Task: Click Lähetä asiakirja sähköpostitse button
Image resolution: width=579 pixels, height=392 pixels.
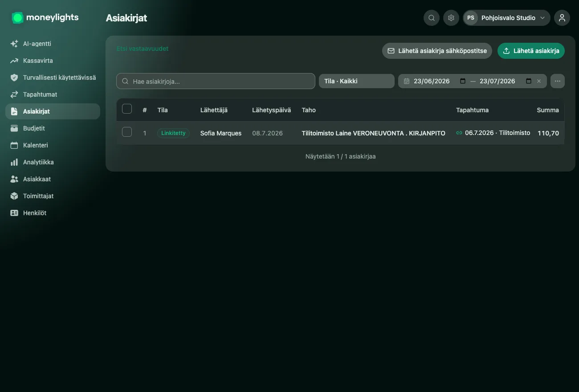Action: [x=437, y=51]
